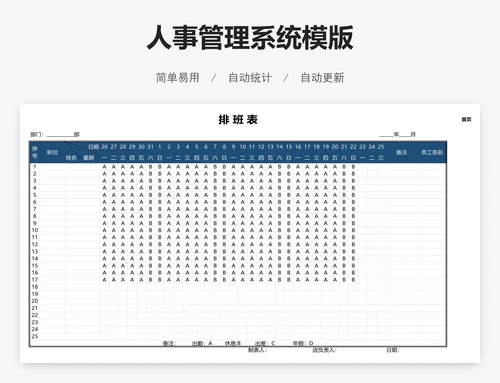Click the 店负责人 signature label
500x383 pixels.
click(324, 350)
